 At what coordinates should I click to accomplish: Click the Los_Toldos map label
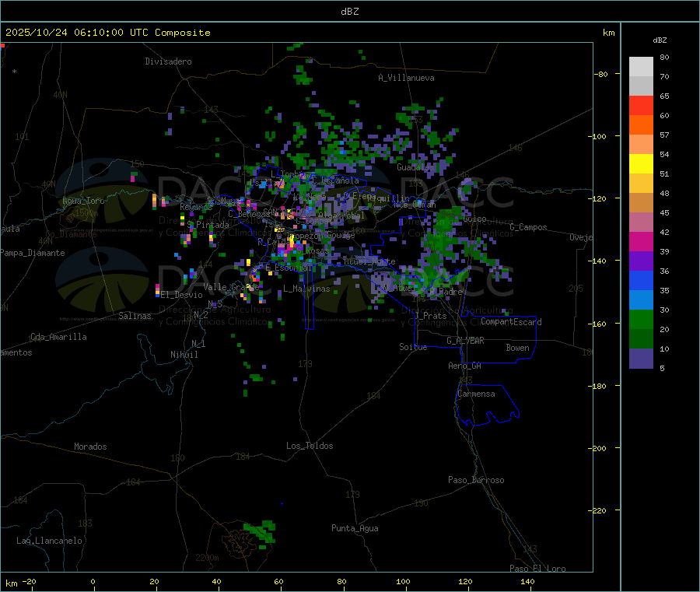(x=310, y=446)
